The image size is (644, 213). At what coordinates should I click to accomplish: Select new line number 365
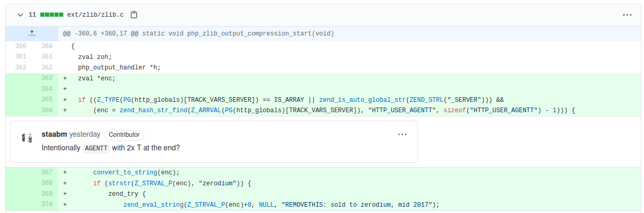[47, 99]
